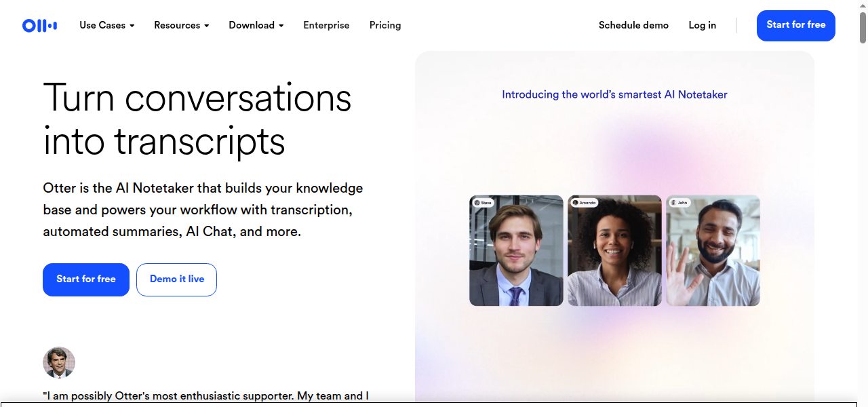Expand the Use Cases dropdown
This screenshot has height=407, width=868.
[106, 25]
